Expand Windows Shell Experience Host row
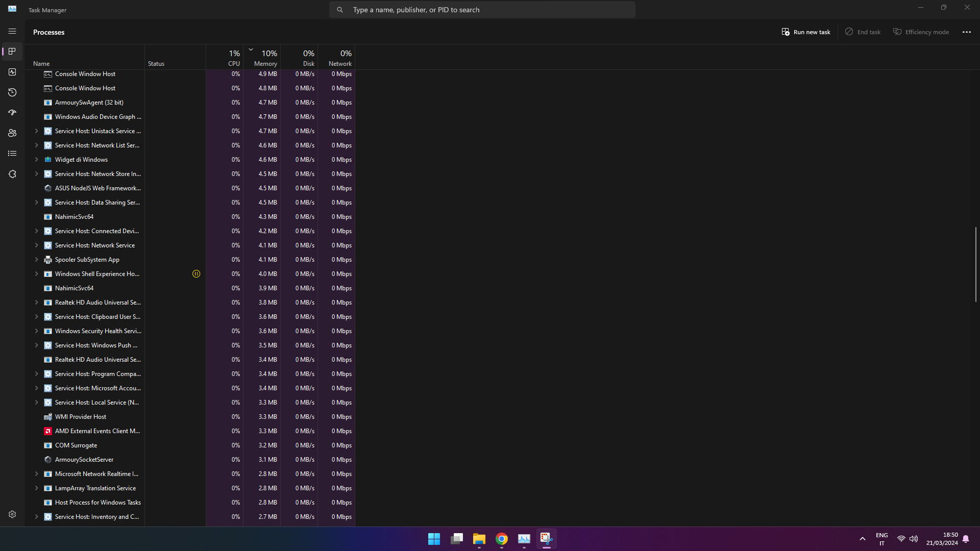Screen dimensions: 980x551 [36, 274]
